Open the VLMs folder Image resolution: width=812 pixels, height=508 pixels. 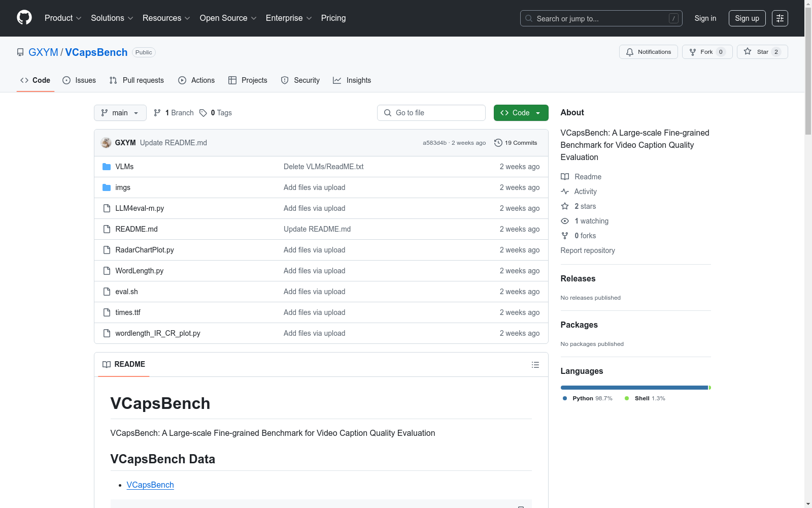tap(124, 167)
